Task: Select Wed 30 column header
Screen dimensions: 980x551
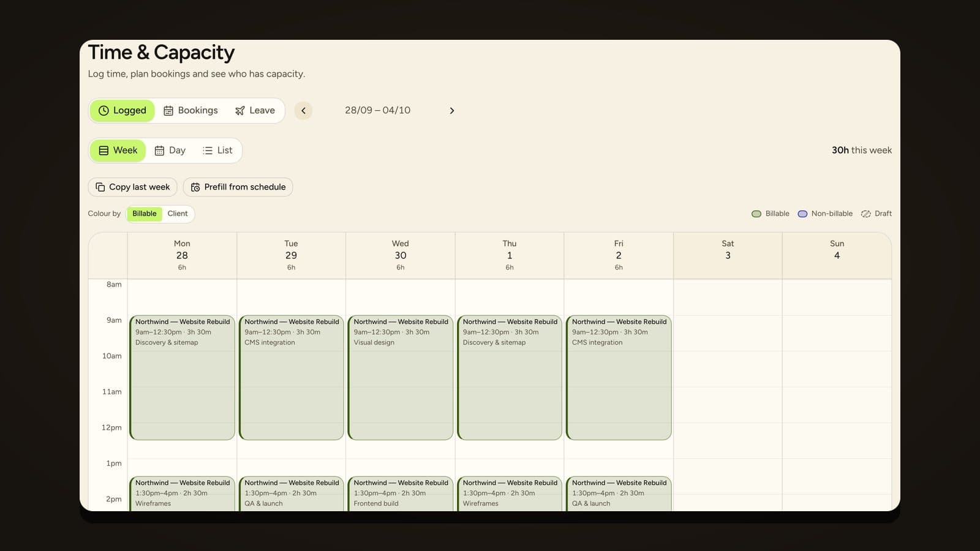Action: [x=401, y=255]
